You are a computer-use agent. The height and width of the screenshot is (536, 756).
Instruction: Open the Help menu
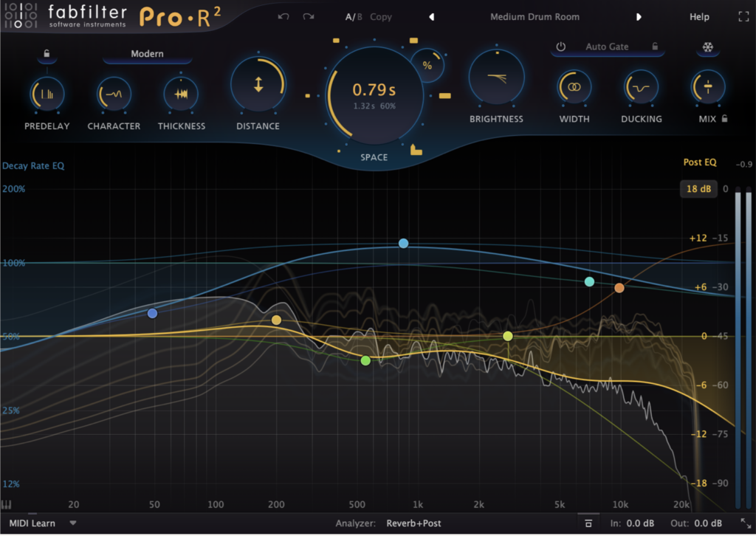[699, 16]
